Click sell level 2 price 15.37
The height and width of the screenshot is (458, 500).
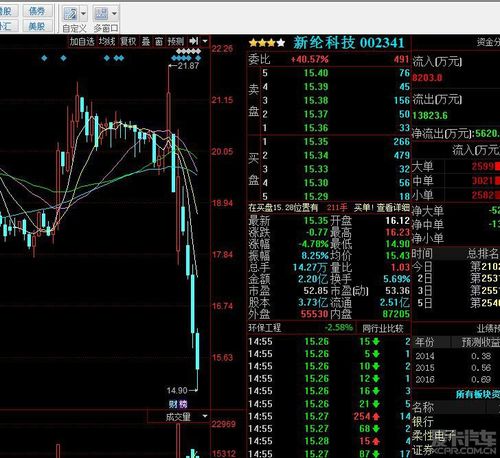(316, 114)
